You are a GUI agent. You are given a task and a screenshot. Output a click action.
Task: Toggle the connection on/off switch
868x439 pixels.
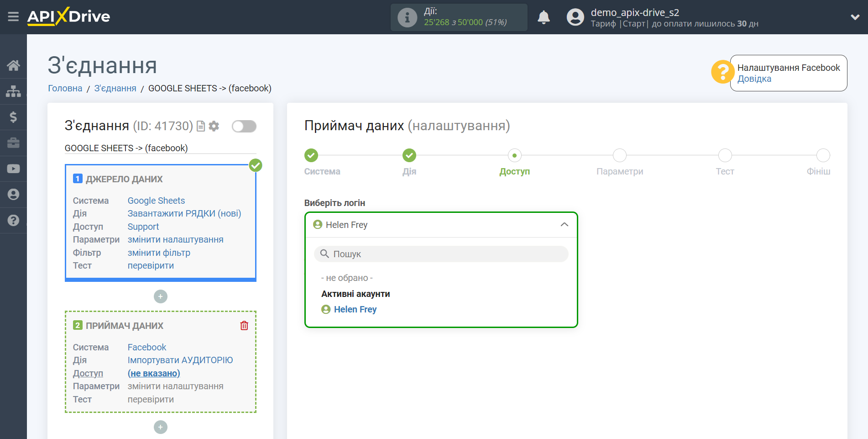tap(244, 126)
